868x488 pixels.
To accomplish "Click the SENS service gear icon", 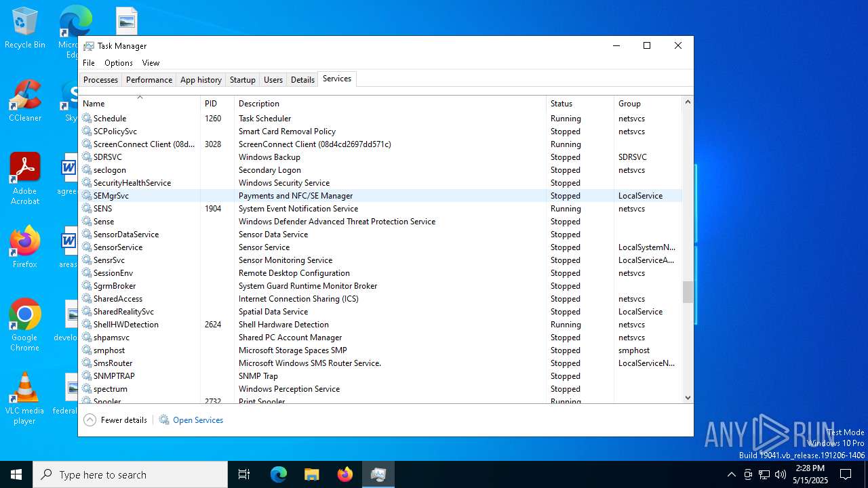I will [87, 208].
